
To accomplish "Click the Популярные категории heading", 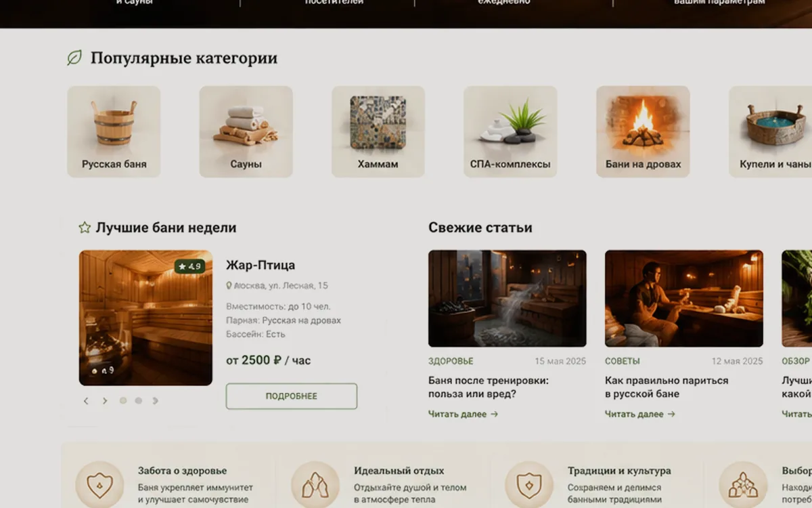I will [184, 58].
